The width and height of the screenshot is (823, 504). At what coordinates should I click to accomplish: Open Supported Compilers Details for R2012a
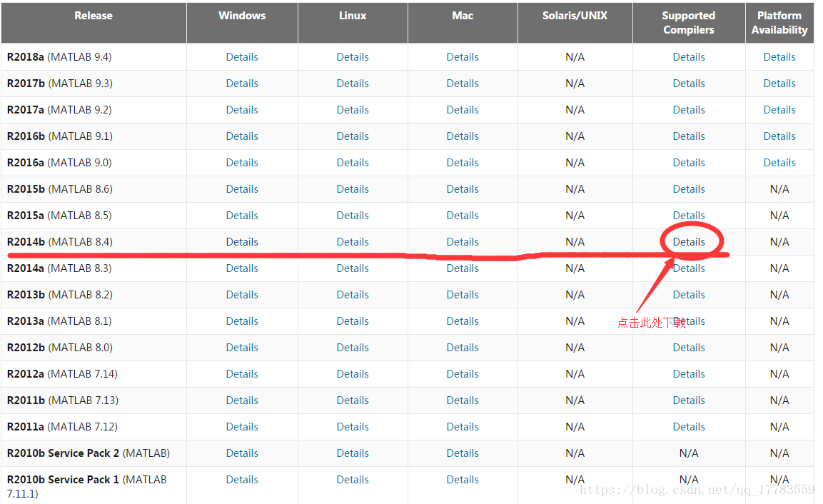[689, 374]
